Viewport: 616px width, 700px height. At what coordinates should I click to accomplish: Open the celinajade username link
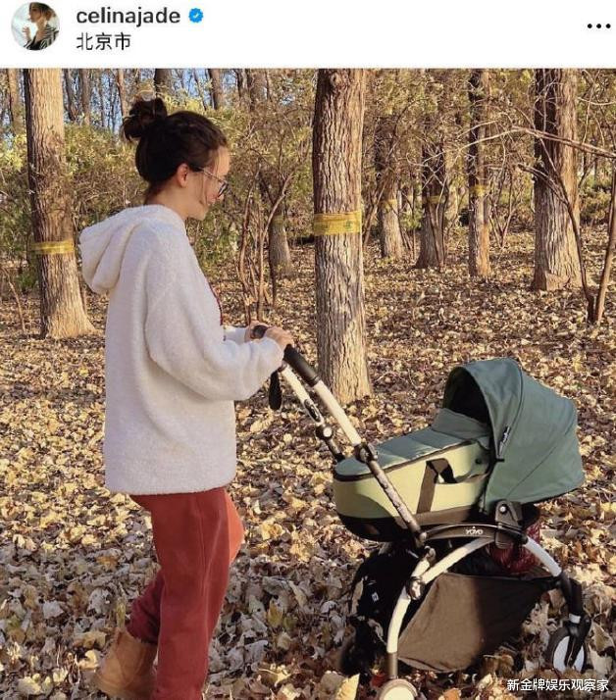pyautogui.click(x=128, y=17)
